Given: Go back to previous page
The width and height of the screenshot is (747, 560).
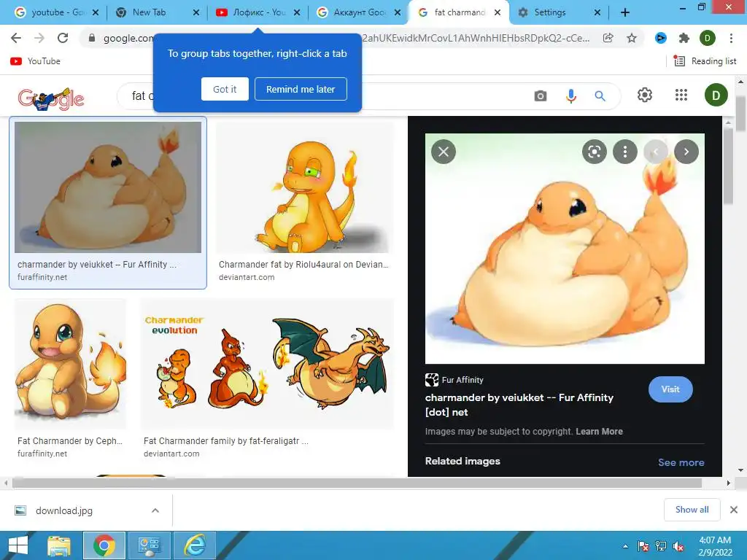Looking at the screenshot, I should pos(16,38).
